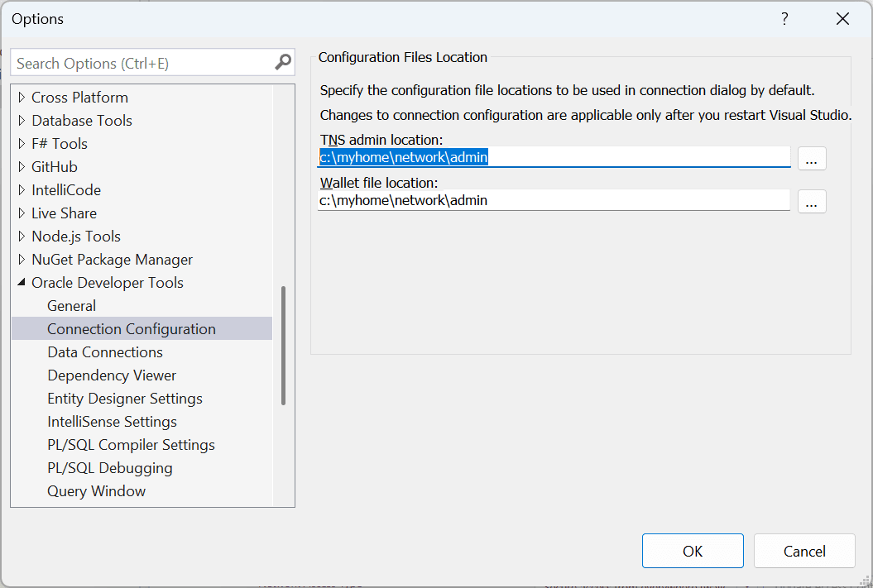Open the browse dialog for Wallet file location
The height and width of the screenshot is (588, 873).
click(812, 201)
